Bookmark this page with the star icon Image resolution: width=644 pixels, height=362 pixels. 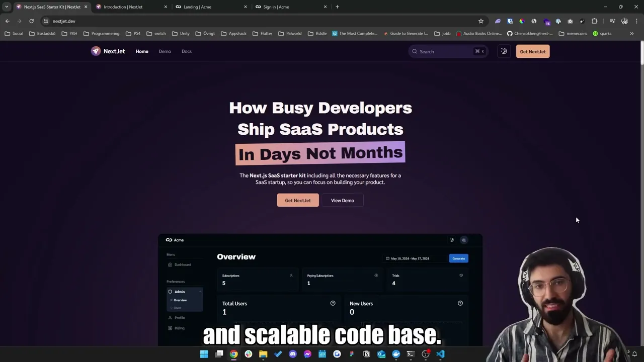[x=481, y=21]
